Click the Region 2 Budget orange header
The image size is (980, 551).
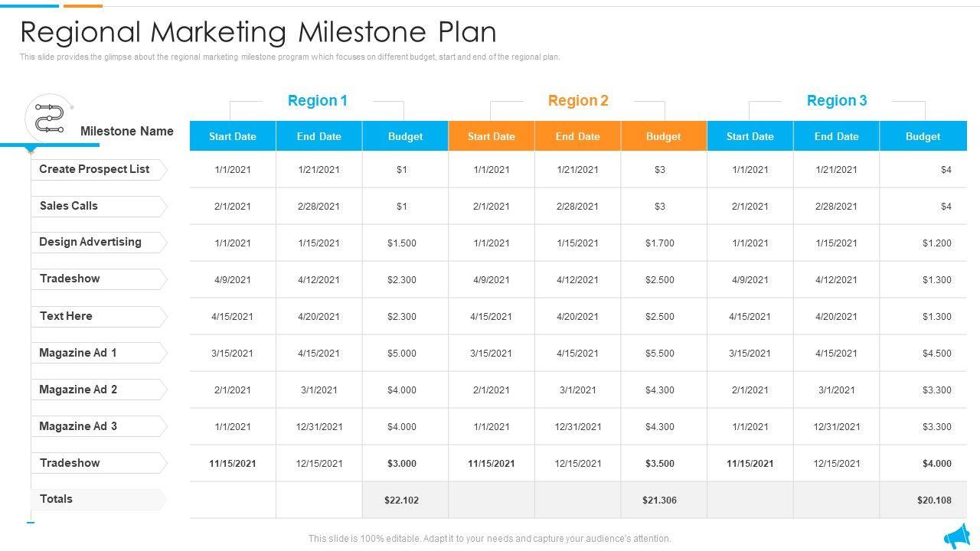click(x=663, y=136)
